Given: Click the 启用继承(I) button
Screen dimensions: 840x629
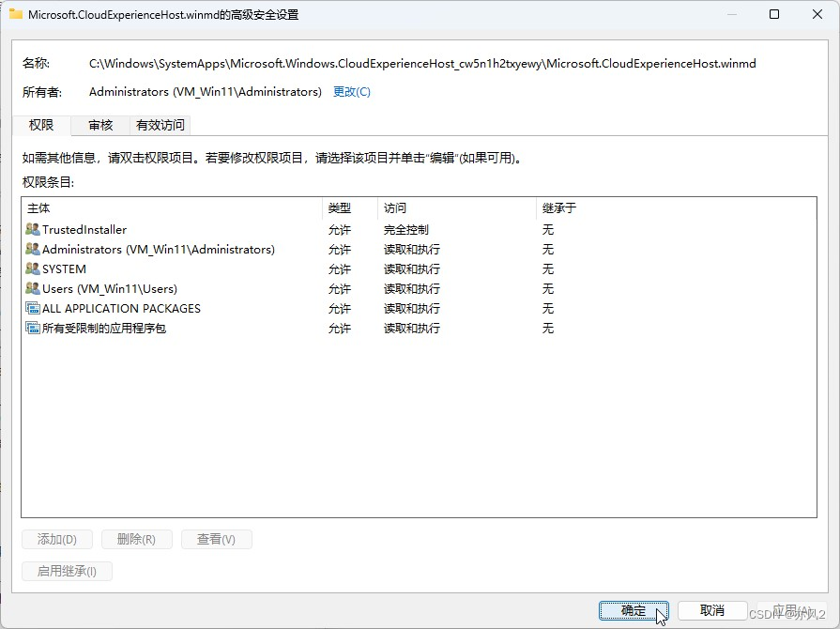Looking at the screenshot, I should 67,571.
